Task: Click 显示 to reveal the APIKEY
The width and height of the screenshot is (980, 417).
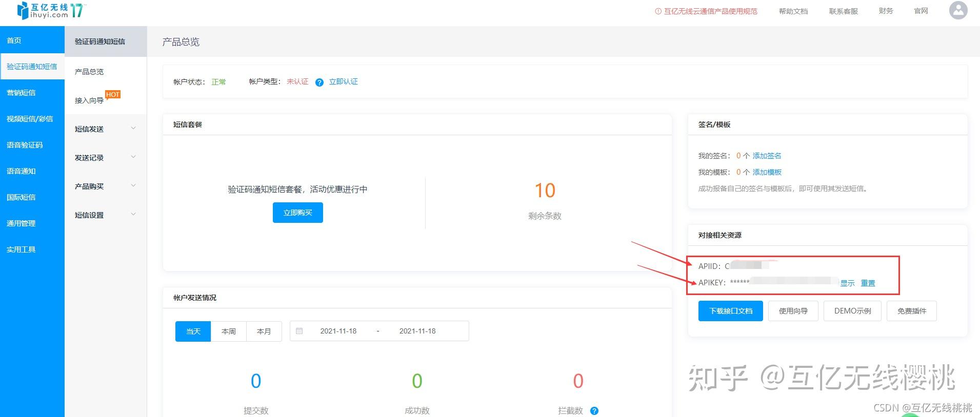Action: (847, 283)
